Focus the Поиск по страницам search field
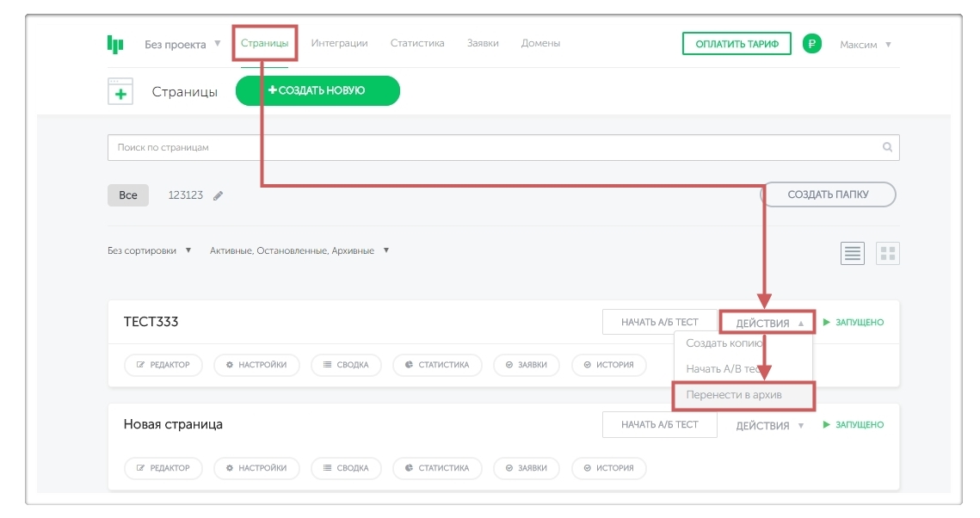This screenshot has height=518, width=980. click(x=490, y=147)
